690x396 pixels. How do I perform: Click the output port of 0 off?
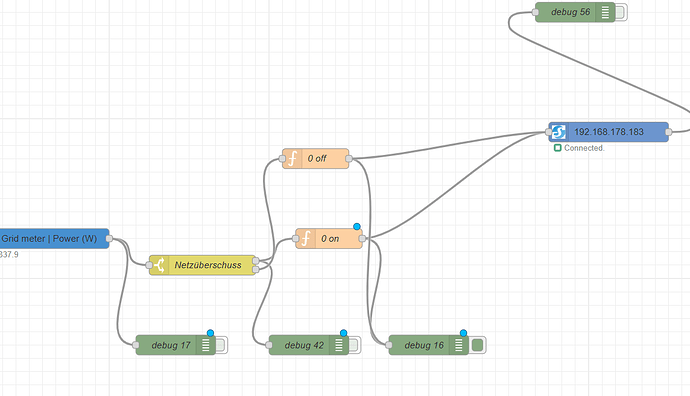pyautogui.click(x=349, y=158)
